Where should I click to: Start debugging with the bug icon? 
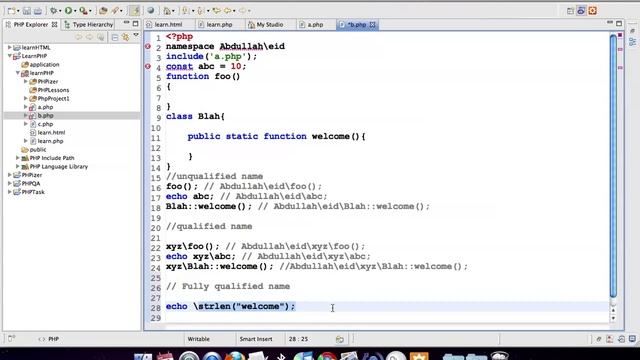tap(53, 11)
